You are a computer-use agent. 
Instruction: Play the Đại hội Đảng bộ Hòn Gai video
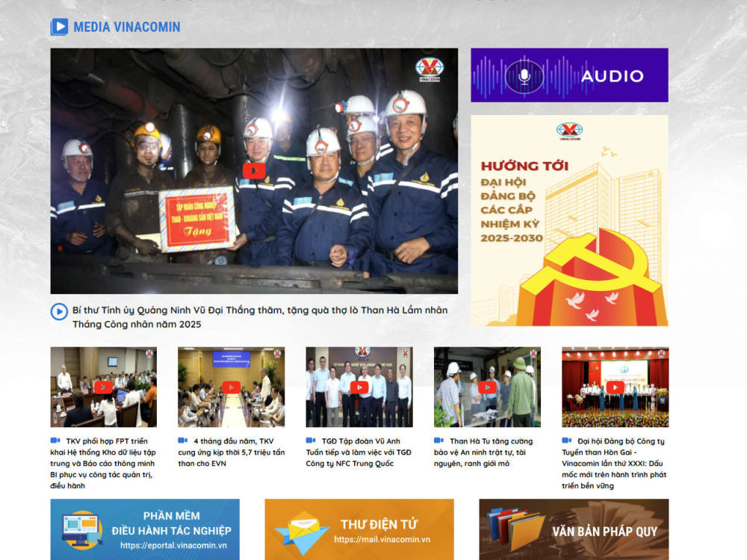coord(615,387)
